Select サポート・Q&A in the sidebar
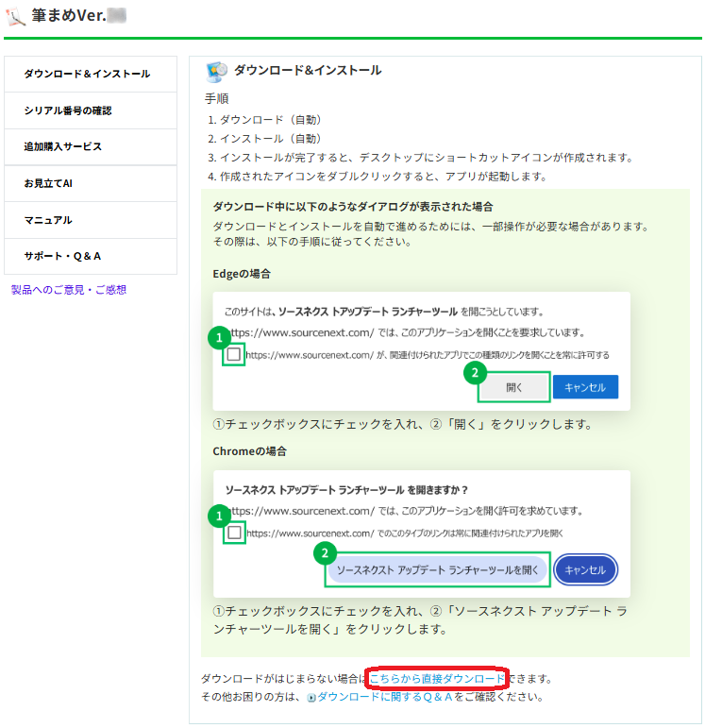The image size is (705, 728). click(x=91, y=256)
